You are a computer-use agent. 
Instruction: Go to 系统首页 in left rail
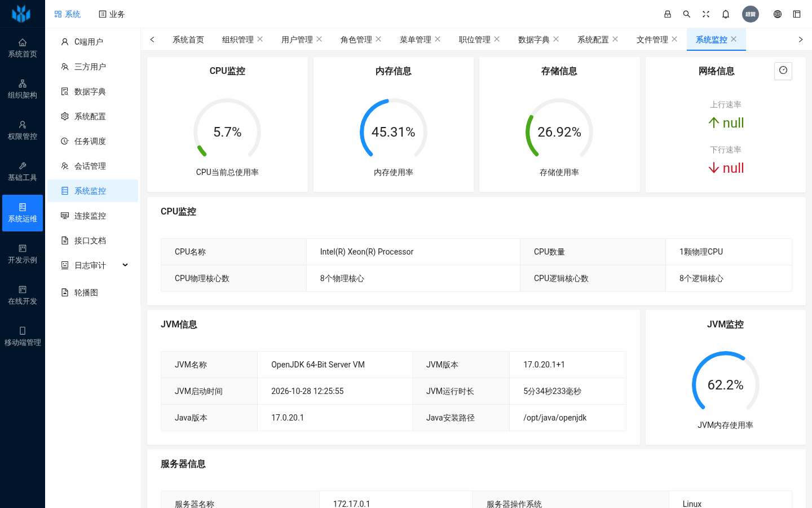click(x=23, y=48)
